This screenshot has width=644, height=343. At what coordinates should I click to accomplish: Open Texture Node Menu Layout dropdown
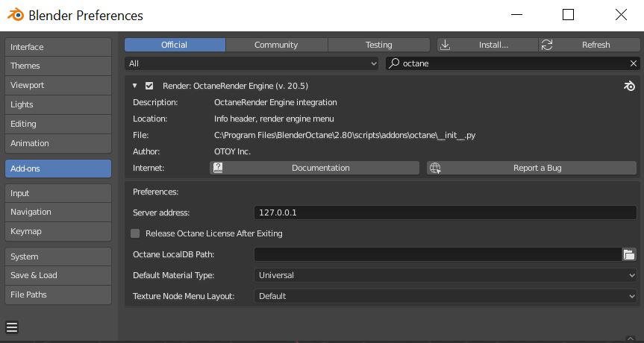point(446,296)
